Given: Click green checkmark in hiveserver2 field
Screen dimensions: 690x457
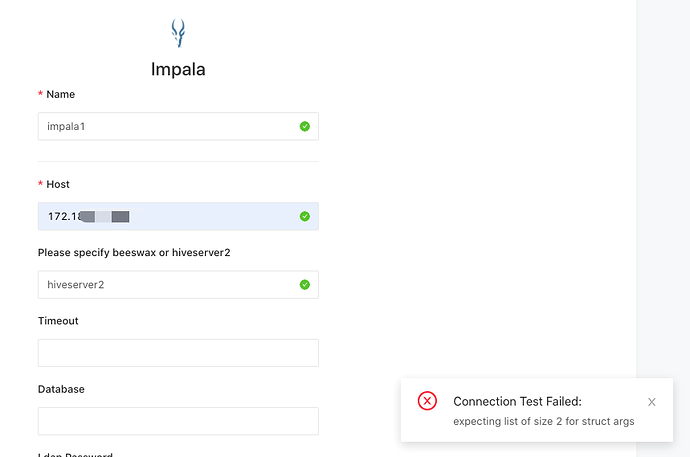Looking at the screenshot, I should (305, 285).
